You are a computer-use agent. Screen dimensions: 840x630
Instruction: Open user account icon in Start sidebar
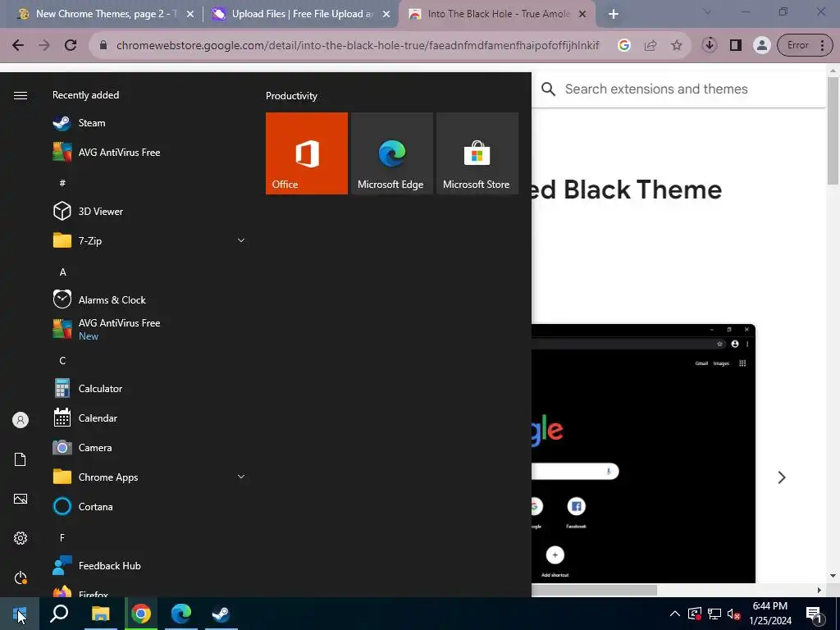pos(21,420)
